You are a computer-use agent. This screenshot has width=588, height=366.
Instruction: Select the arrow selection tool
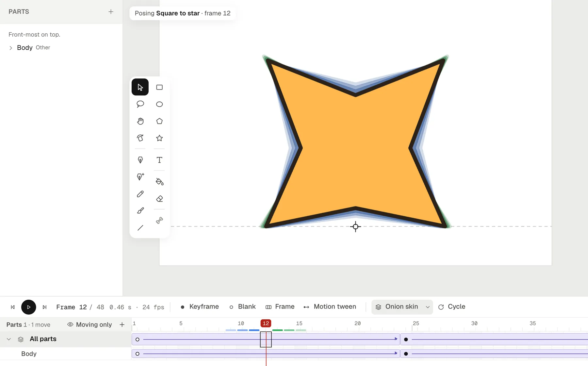tap(140, 87)
